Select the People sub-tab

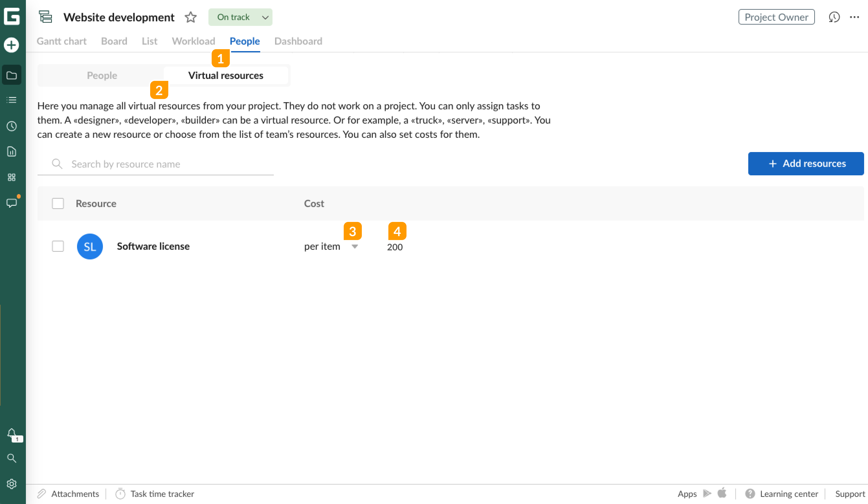102,75
